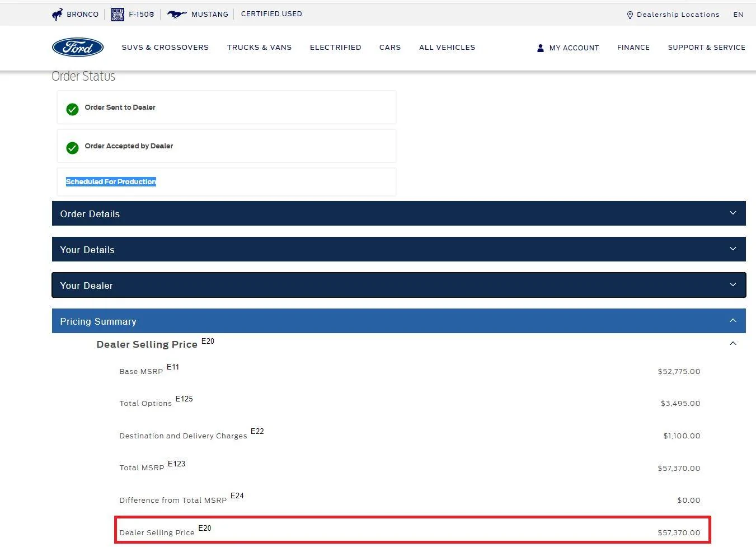
Task: Click the My Account person icon
Action: (540, 48)
